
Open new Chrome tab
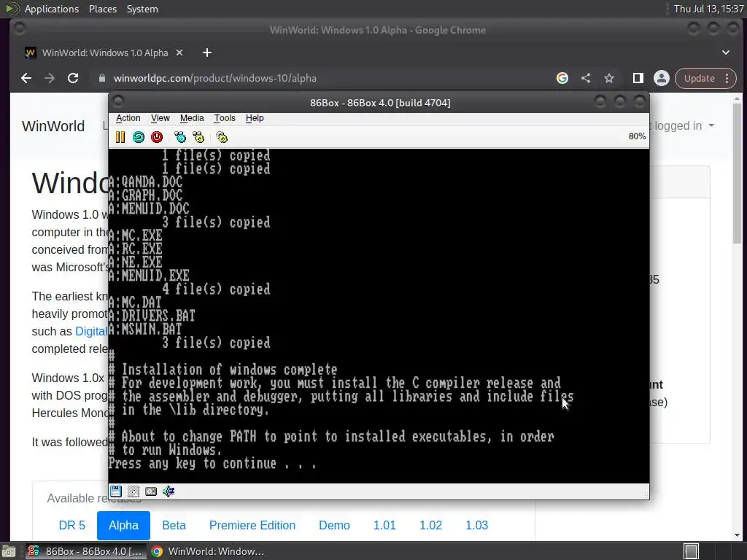point(206,52)
